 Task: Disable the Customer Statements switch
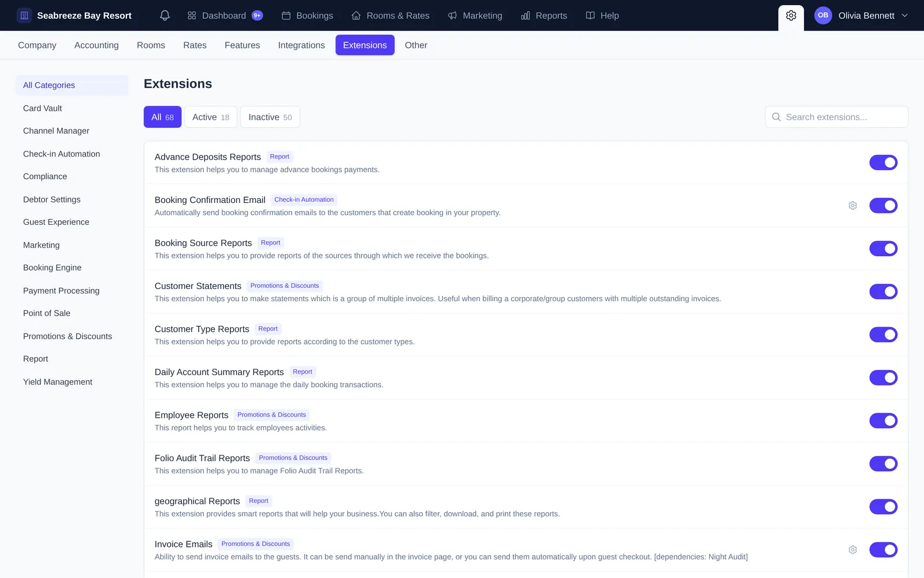click(x=883, y=291)
